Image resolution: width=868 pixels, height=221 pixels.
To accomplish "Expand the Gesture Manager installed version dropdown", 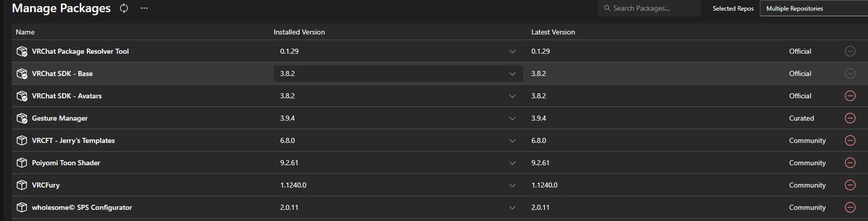I will pyautogui.click(x=398, y=118).
